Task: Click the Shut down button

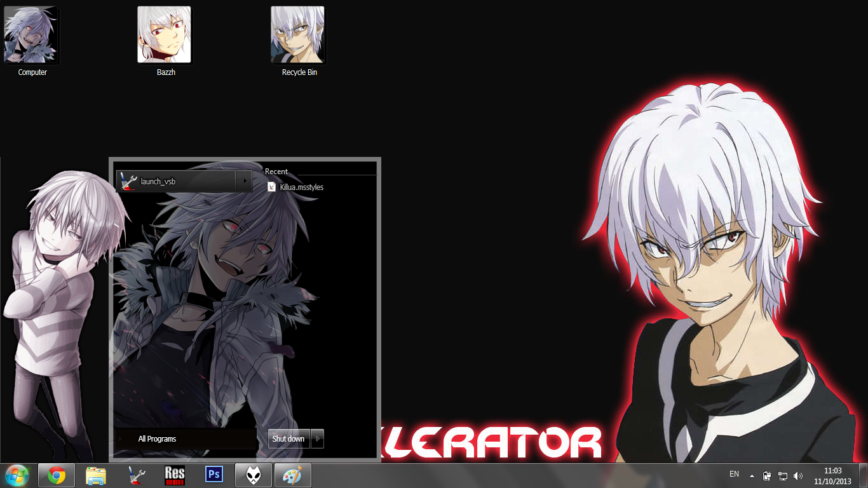Action: point(288,439)
